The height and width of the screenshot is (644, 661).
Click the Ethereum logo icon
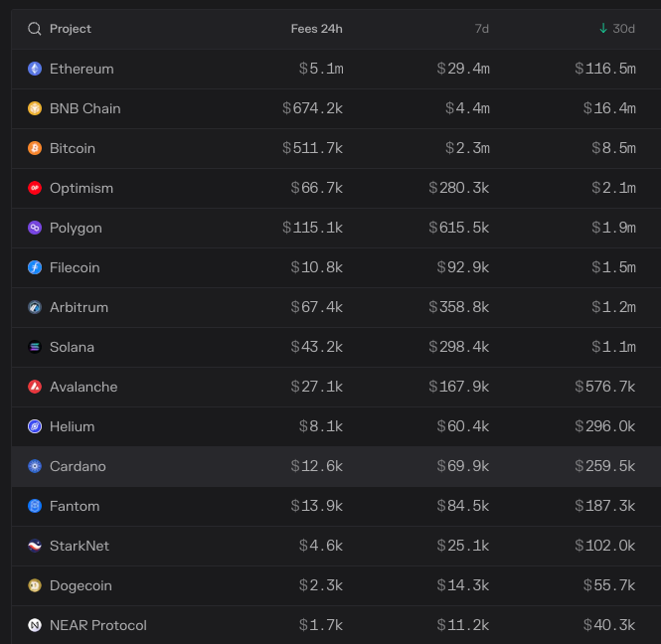coord(35,69)
